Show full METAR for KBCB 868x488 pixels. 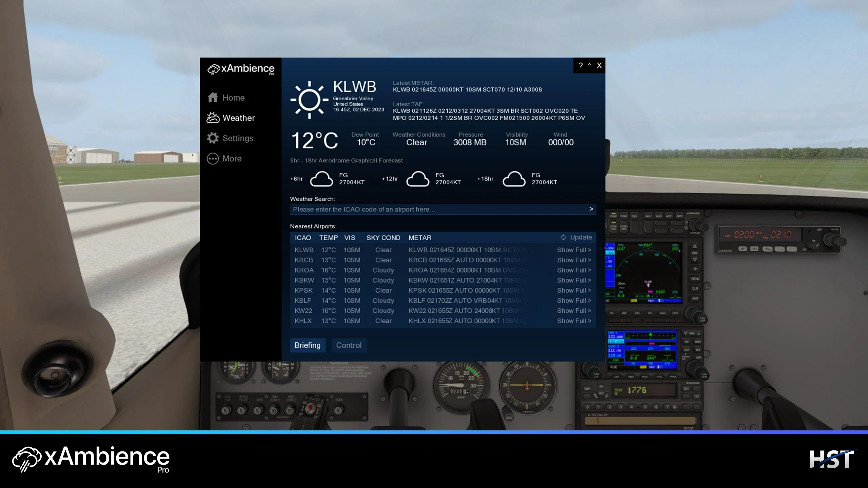(x=574, y=260)
